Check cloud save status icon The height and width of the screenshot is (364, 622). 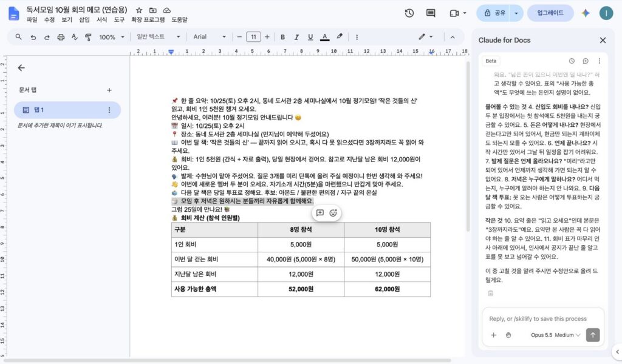(167, 10)
